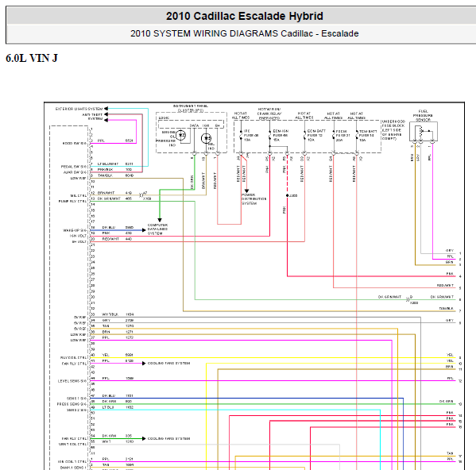The height and width of the screenshot is (470, 476).
Task: Click the 'COOLING FANS SYSTEM' label beside pin 54 DK GRN
Action: coord(168,438)
